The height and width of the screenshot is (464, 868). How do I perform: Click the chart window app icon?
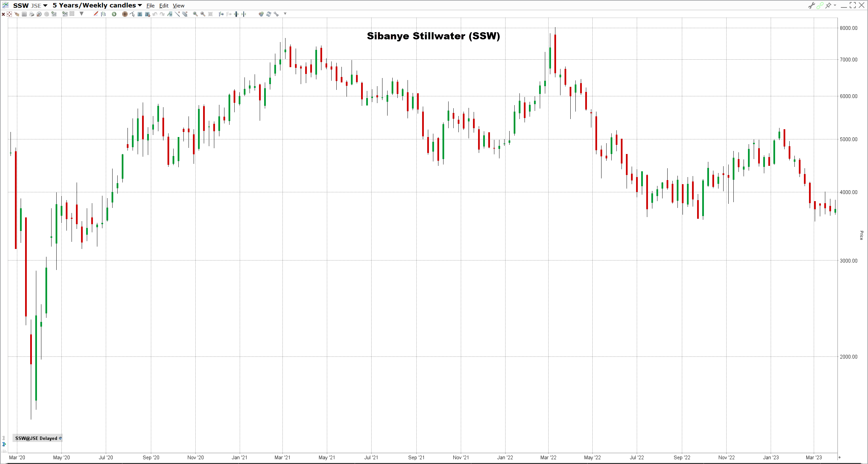(5, 5)
